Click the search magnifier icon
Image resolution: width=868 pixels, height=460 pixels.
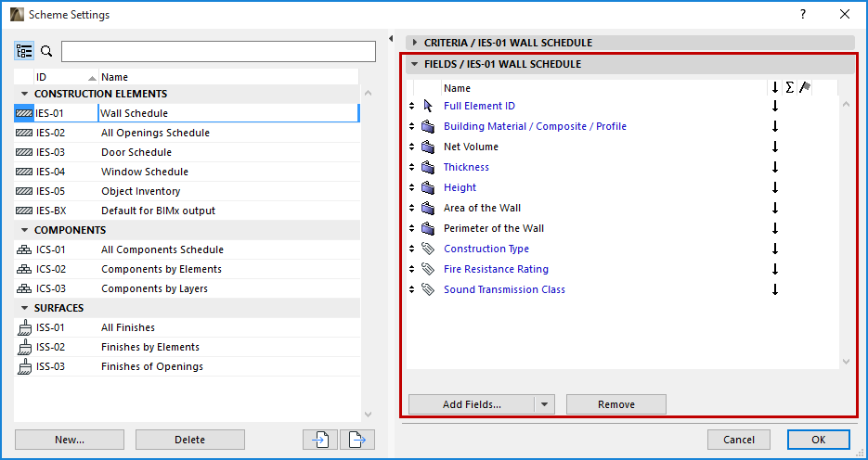[x=47, y=51]
